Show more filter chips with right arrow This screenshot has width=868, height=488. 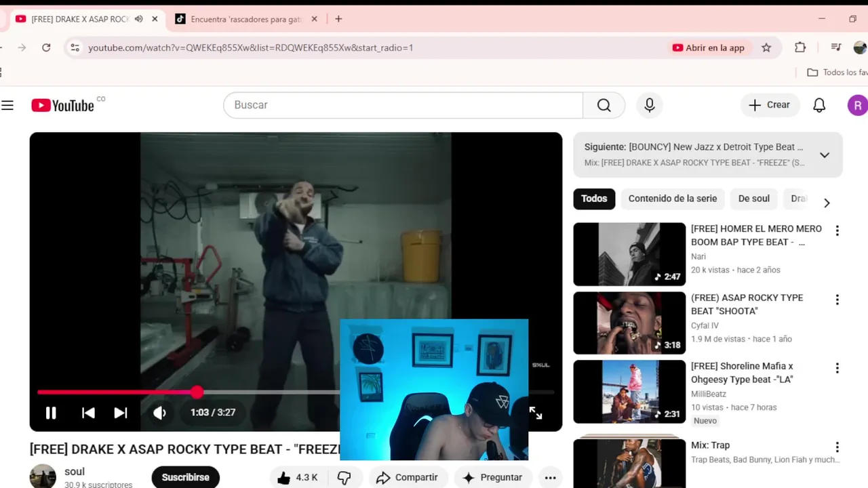826,203
